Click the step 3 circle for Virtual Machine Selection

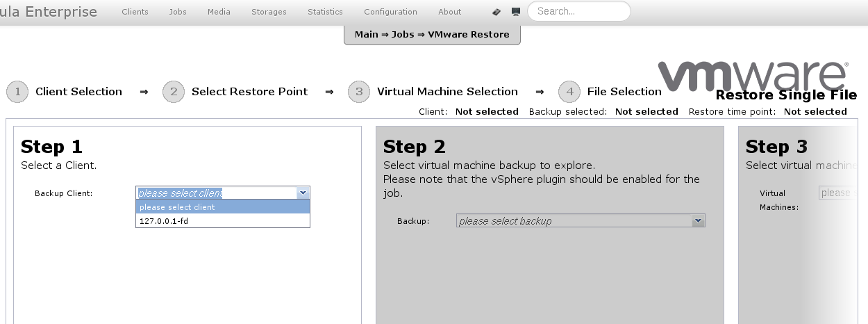click(x=359, y=92)
